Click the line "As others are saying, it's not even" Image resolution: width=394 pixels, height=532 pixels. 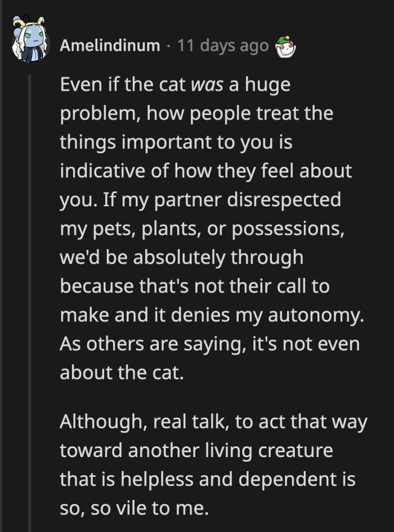[209, 344]
